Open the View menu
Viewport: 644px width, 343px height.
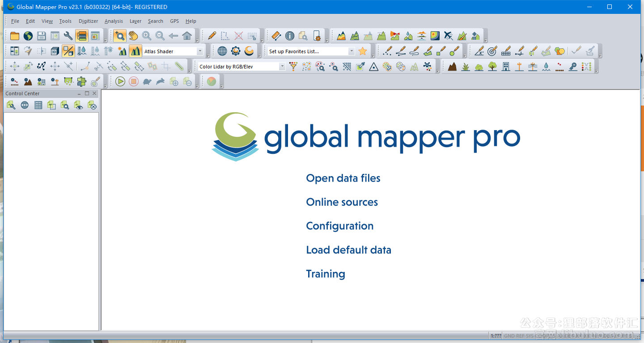coord(47,21)
